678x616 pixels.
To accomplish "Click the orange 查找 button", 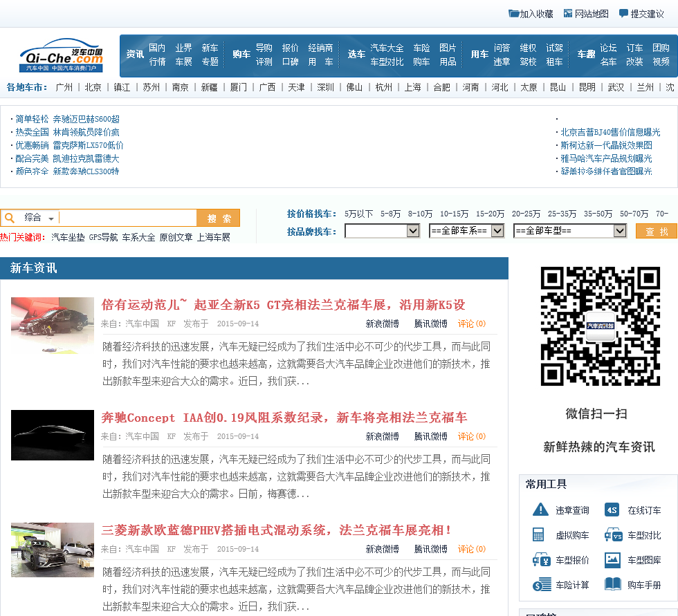I will pos(657,231).
